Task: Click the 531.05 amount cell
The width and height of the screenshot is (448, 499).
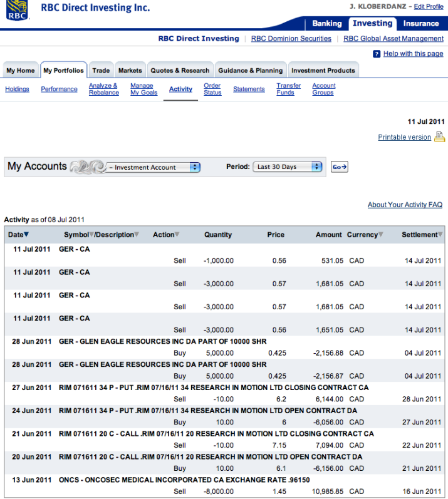Action: 332,260
